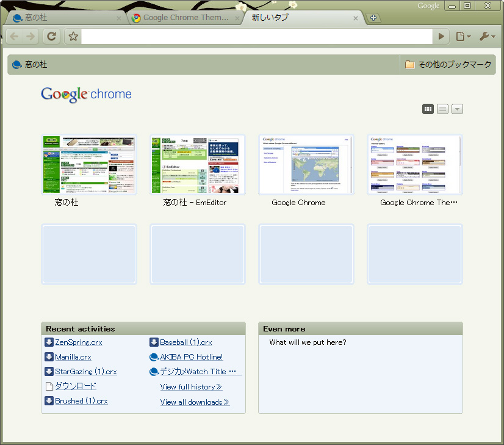Open StarGazing (1).crx download

(x=86, y=372)
